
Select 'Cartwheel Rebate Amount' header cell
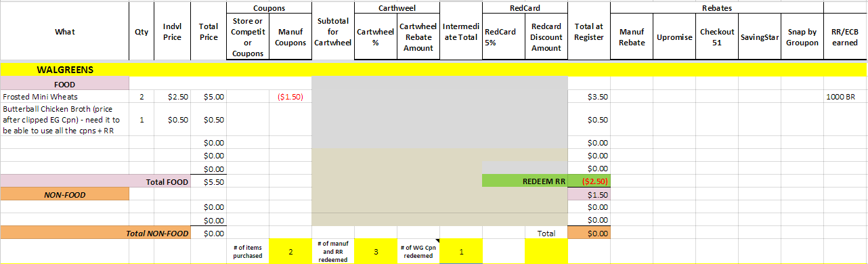(x=418, y=37)
